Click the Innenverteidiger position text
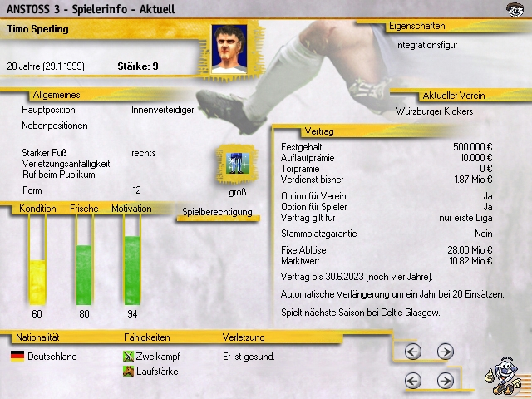The width and height of the screenshot is (532, 399). coord(163,110)
